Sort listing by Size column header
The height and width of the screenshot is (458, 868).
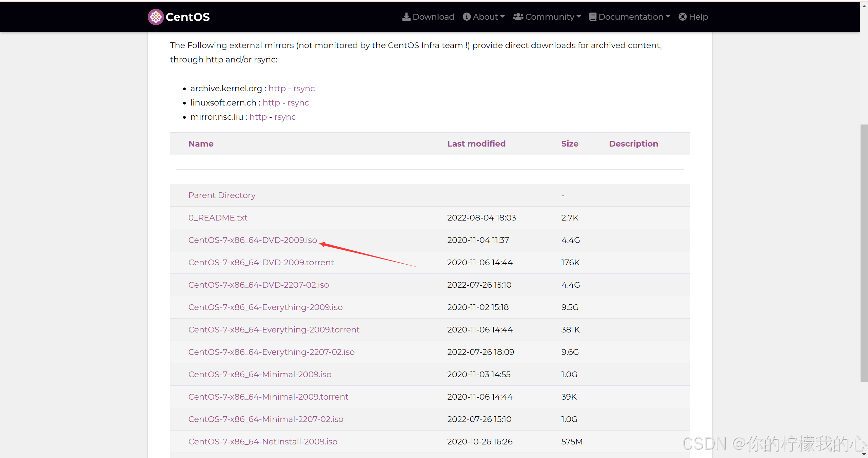pos(570,144)
